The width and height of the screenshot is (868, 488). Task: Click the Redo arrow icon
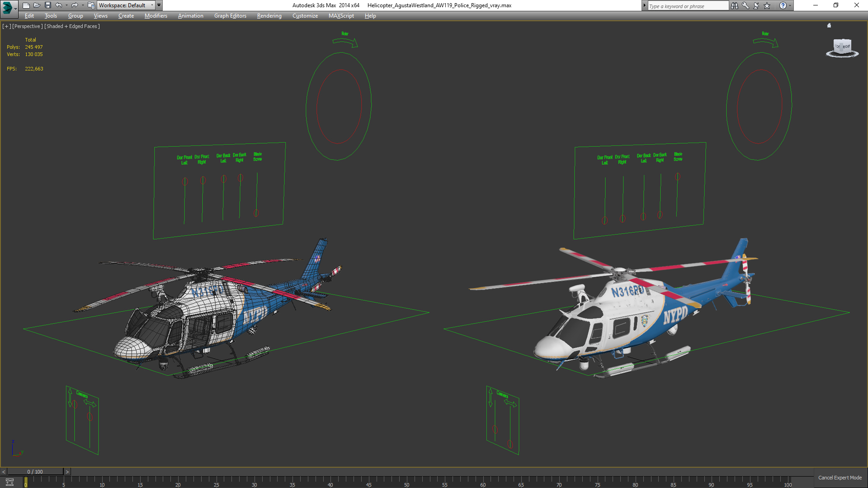[x=75, y=5]
